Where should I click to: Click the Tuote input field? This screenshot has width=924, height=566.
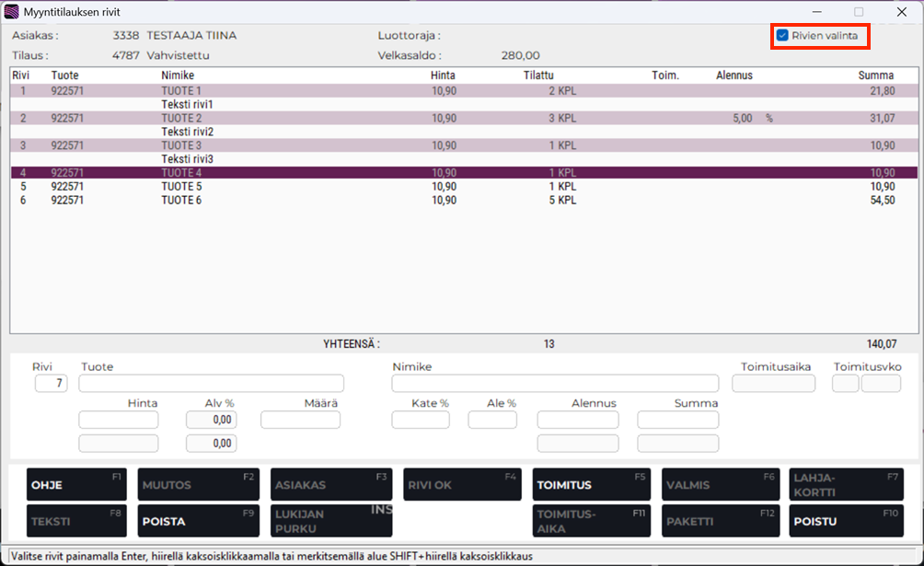coord(211,384)
